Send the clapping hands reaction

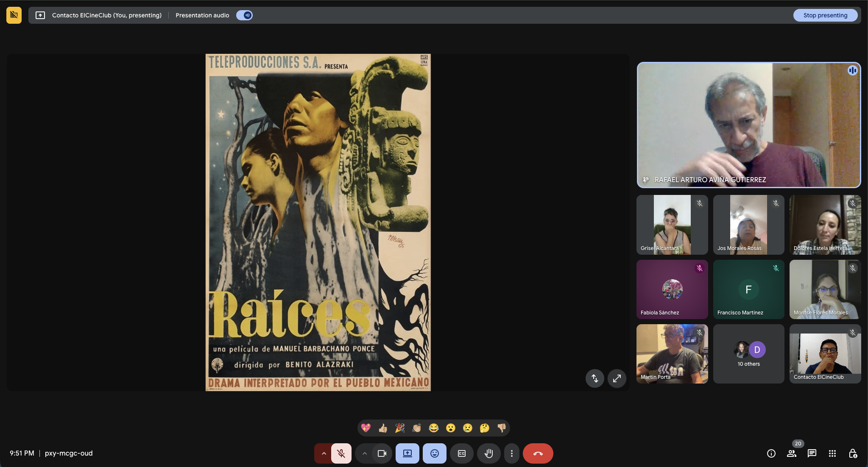(x=417, y=428)
